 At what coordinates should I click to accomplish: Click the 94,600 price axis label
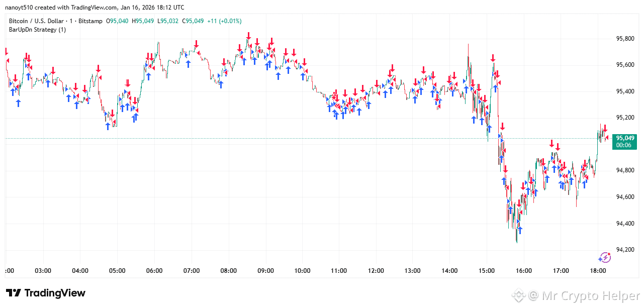click(625, 197)
